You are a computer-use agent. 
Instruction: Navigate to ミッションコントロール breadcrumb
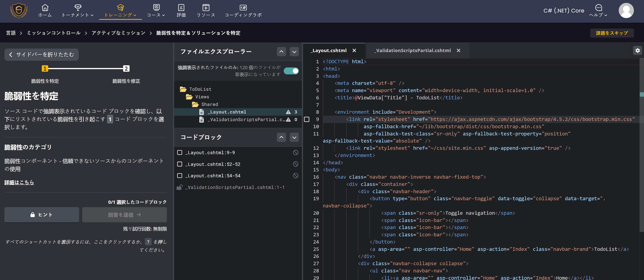point(54,33)
